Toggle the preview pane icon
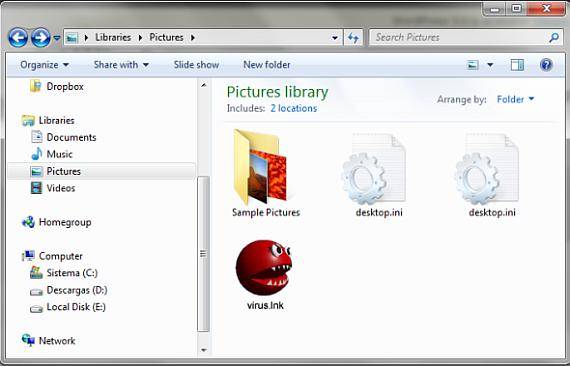 [517, 65]
